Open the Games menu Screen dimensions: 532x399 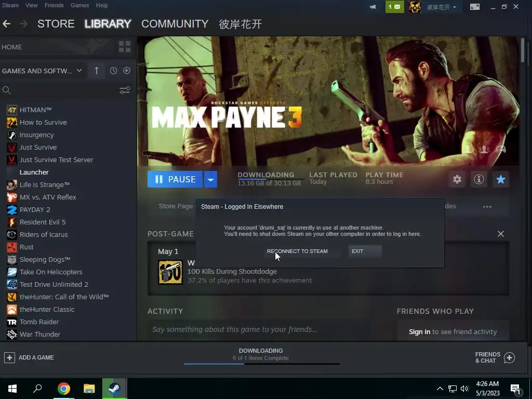coord(79,5)
